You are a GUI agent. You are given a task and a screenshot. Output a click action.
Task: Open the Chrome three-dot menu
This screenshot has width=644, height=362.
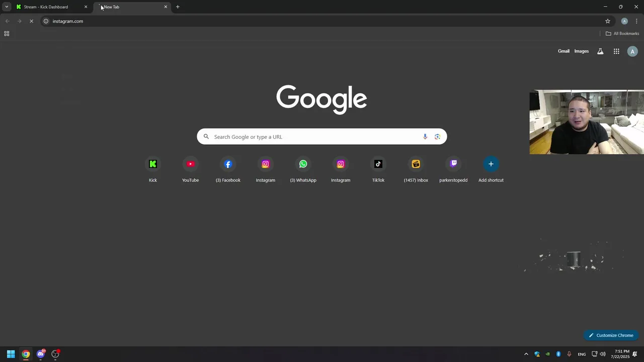pyautogui.click(x=636, y=21)
